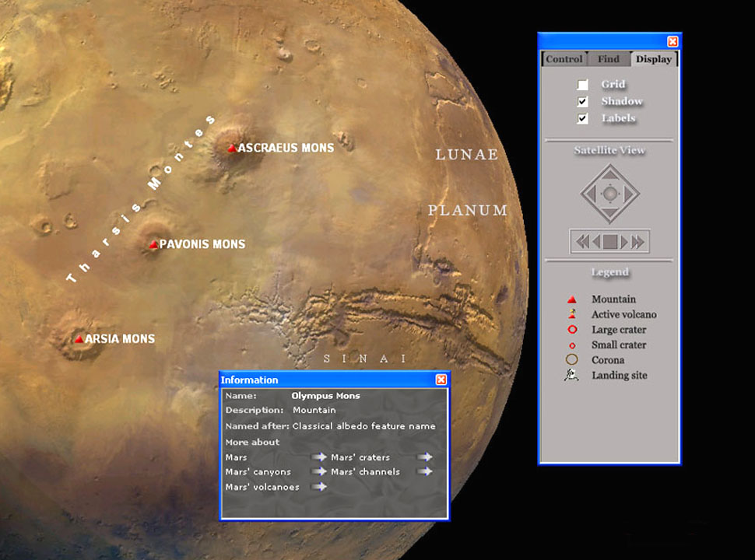755x560 pixels.
Task: Open the Mars' craters link text
Action: click(x=360, y=457)
